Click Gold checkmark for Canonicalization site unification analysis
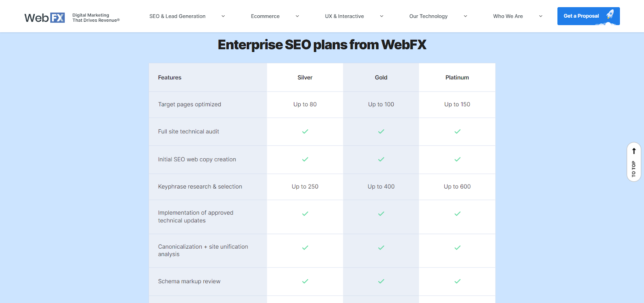 (381, 247)
